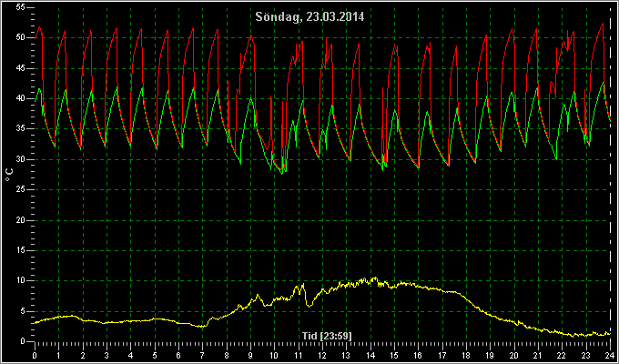Click the °C axis unit label
The image size is (619, 364).
(9, 175)
